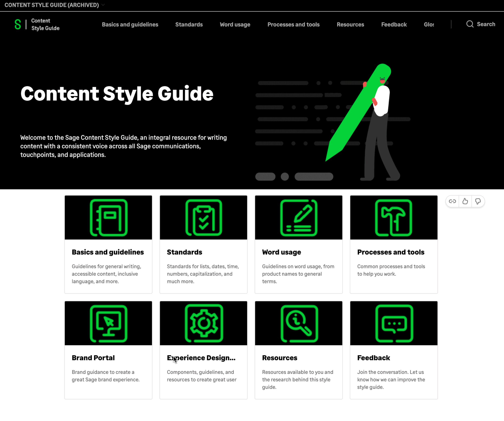Open Processes and tools nav item
The width and height of the screenshot is (504, 421).
click(293, 24)
